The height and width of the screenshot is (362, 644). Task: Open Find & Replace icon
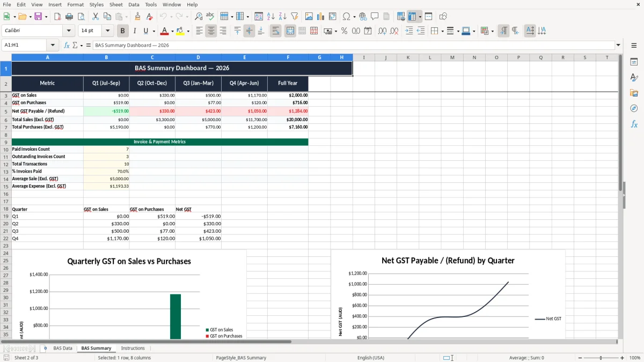(199, 17)
